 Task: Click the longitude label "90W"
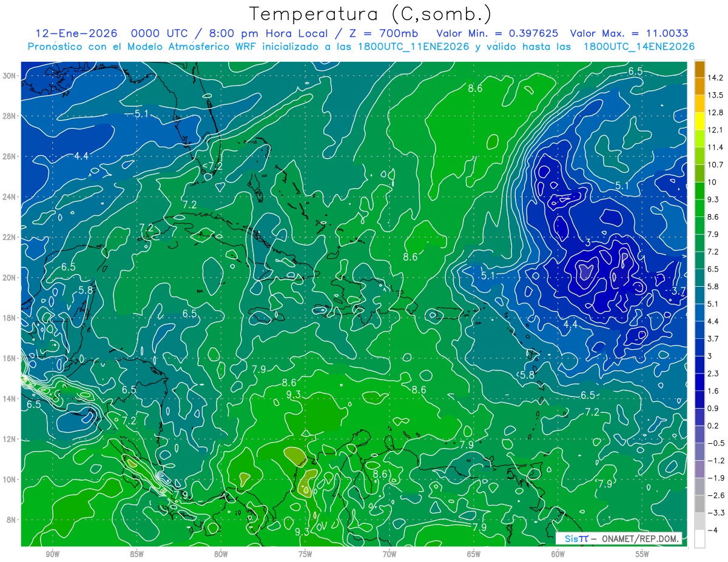pos(52,554)
